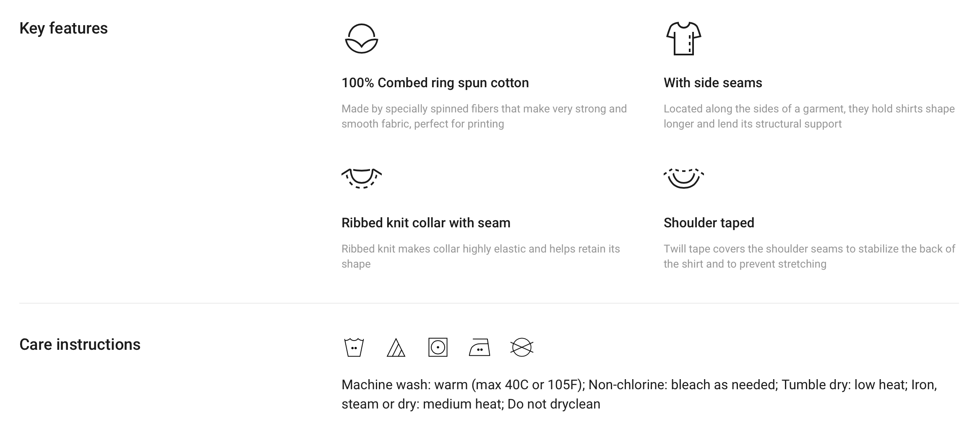Click the non-chlorine bleach triangle symbol
The width and height of the screenshot is (980, 432).
(x=396, y=347)
